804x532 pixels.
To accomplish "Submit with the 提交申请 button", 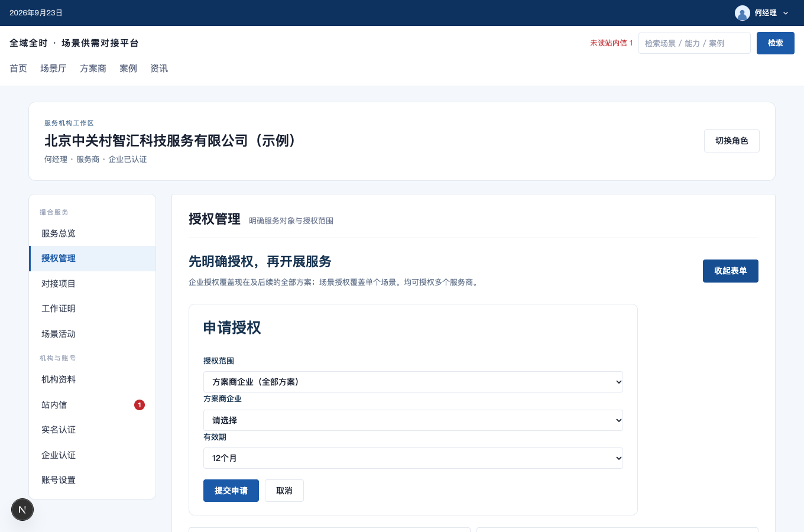I will (231, 491).
